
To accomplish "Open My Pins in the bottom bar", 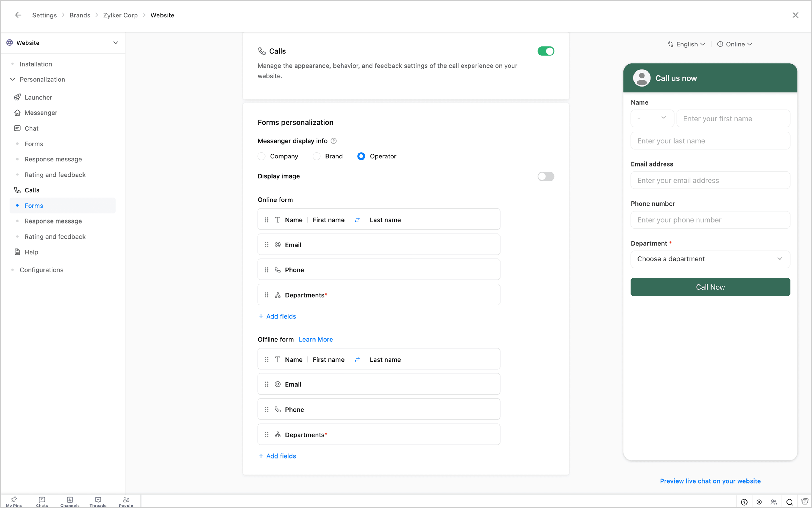I will (14, 501).
